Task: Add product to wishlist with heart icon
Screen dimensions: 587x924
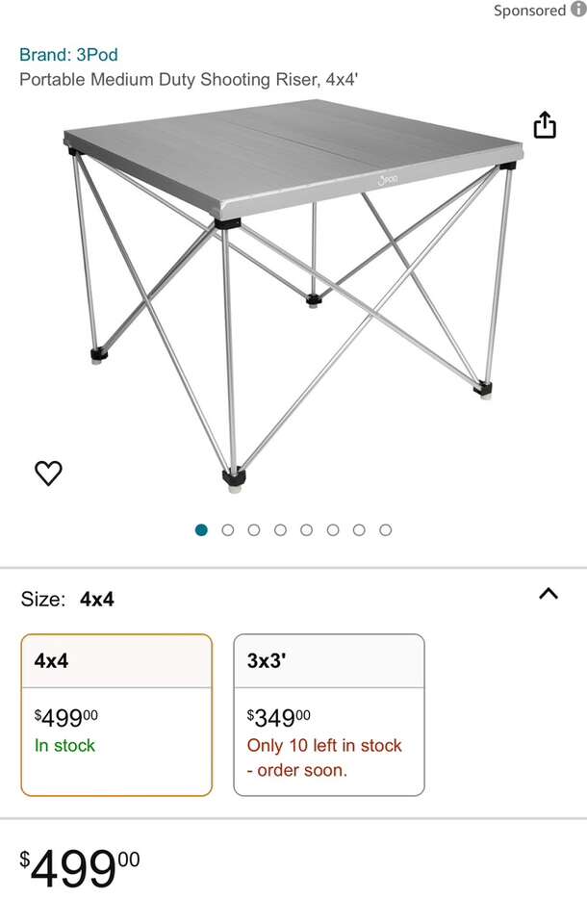Action: point(48,473)
